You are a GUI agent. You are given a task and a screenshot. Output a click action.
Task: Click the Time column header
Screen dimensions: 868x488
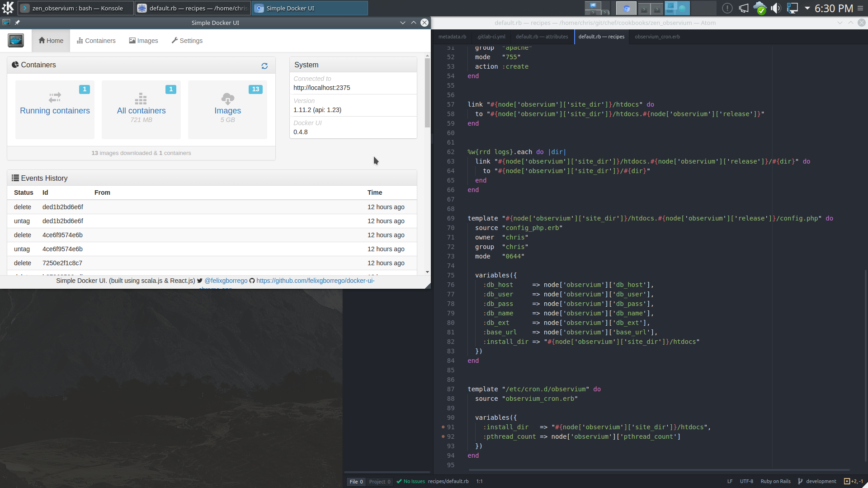point(374,192)
